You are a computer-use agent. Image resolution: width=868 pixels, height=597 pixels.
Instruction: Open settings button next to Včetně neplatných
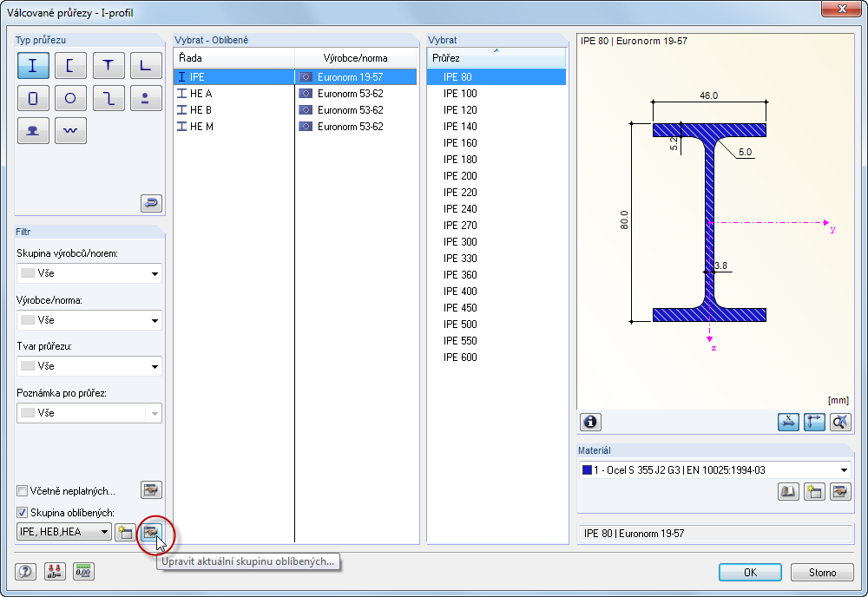151,490
